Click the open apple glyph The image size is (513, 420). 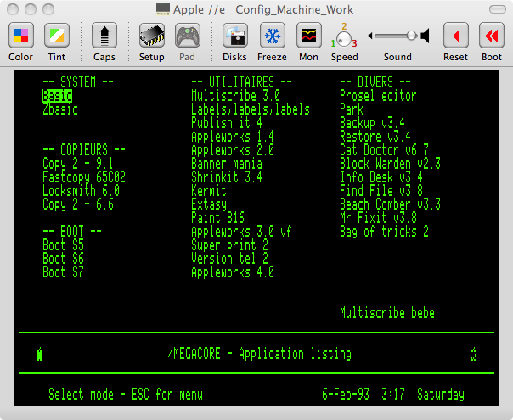coord(473,354)
